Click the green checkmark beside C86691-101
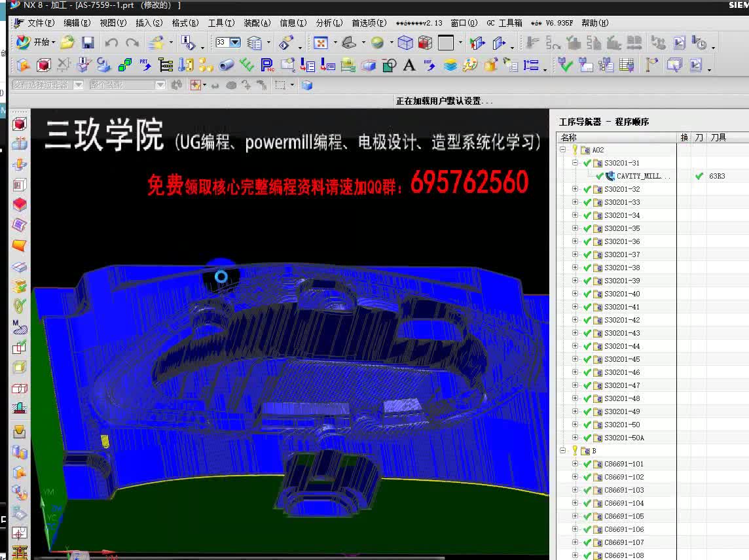This screenshot has width=749, height=560. coord(587,464)
